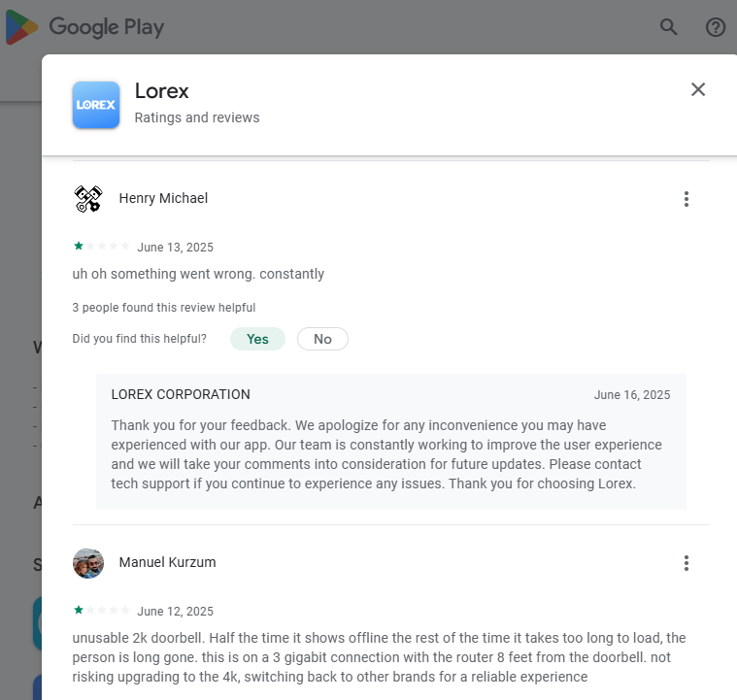Click 'uh oh something went wrong' review text
Screen dimensions: 737x700
click(x=198, y=274)
